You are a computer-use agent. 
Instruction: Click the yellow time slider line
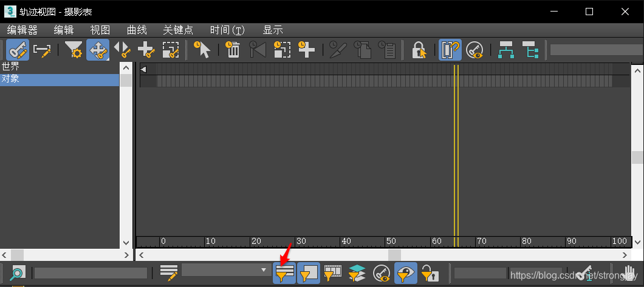point(456,156)
